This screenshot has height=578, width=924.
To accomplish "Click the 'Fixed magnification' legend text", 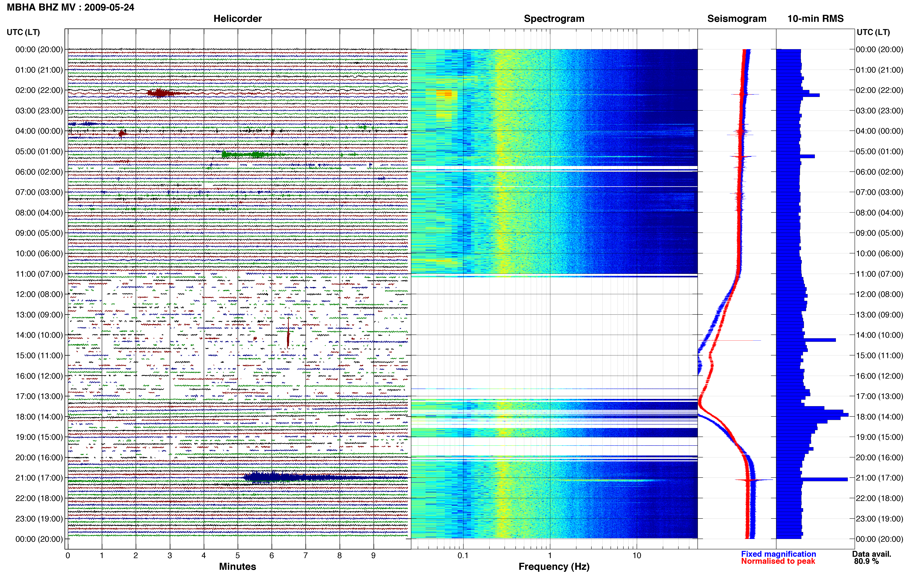I will pyautogui.click(x=778, y=554).
